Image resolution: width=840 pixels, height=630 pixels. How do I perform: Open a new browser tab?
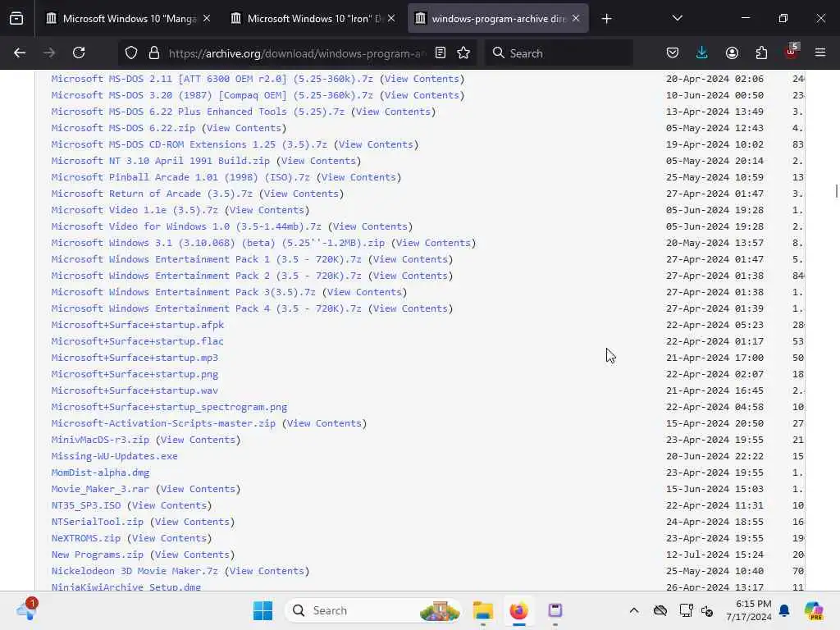[x=606, y=19]
